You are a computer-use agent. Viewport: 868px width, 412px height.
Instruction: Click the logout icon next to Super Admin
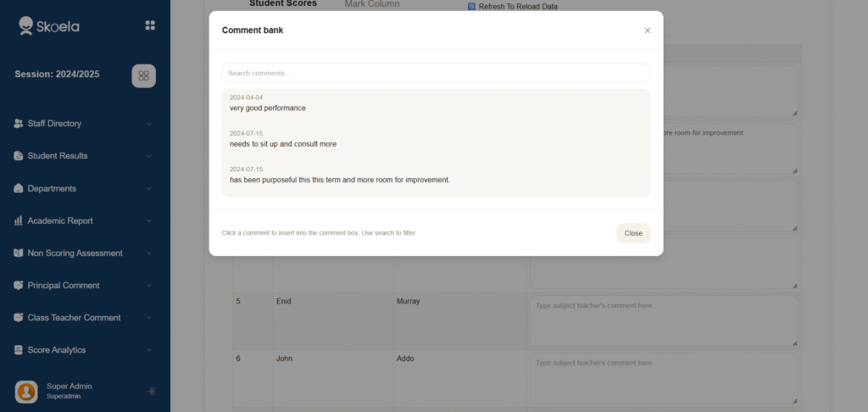[x=151, y=391]
